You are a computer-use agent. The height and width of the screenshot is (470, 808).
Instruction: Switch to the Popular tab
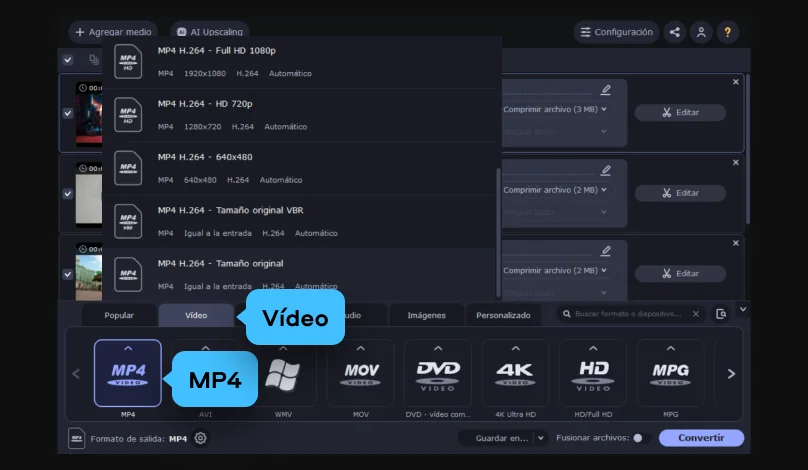(x=119, y=315)
